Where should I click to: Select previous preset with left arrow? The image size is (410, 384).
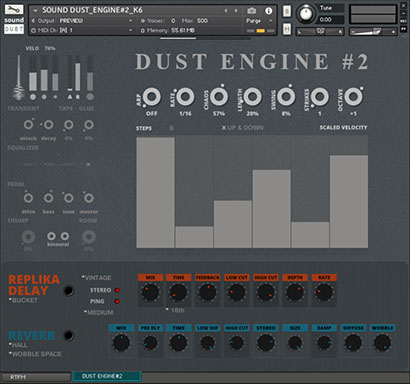coord(226,11)
